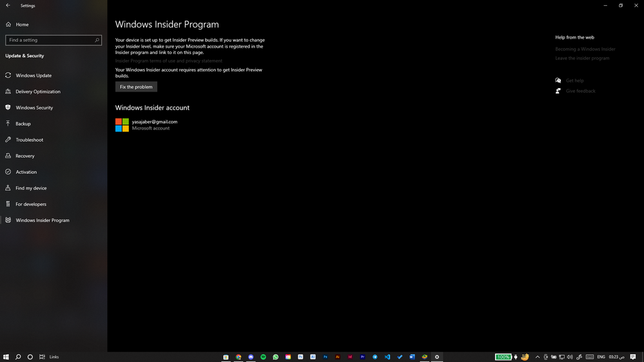Image resolution: width=644 pixels, height=362 pixels.
Task: Click the Give feedback link
Action: pyautogui.click(x=580, y=91)
